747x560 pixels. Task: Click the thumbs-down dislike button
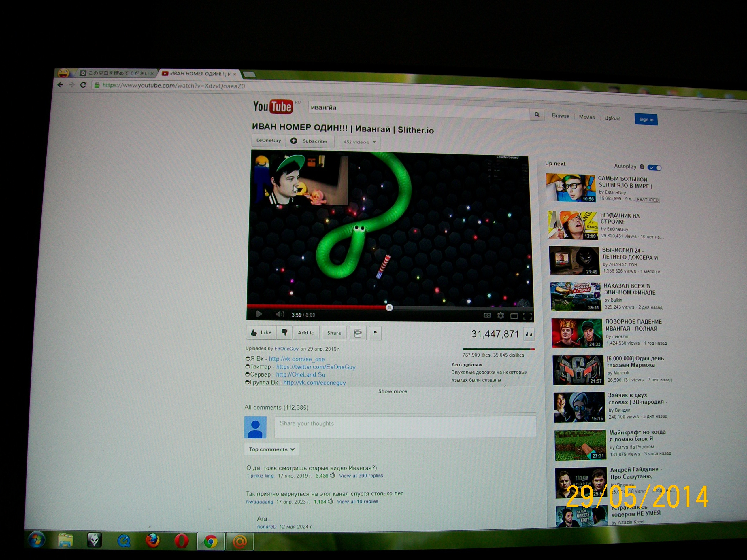[284, 332]
